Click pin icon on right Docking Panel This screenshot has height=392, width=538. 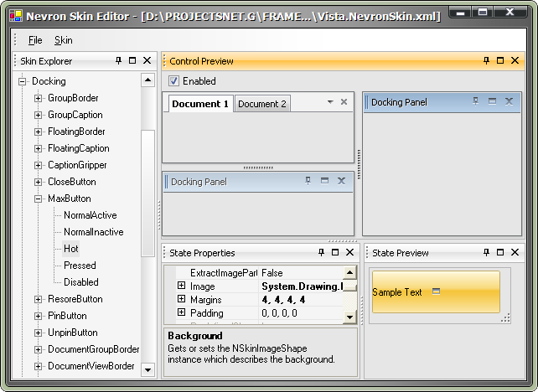[475, 101]
